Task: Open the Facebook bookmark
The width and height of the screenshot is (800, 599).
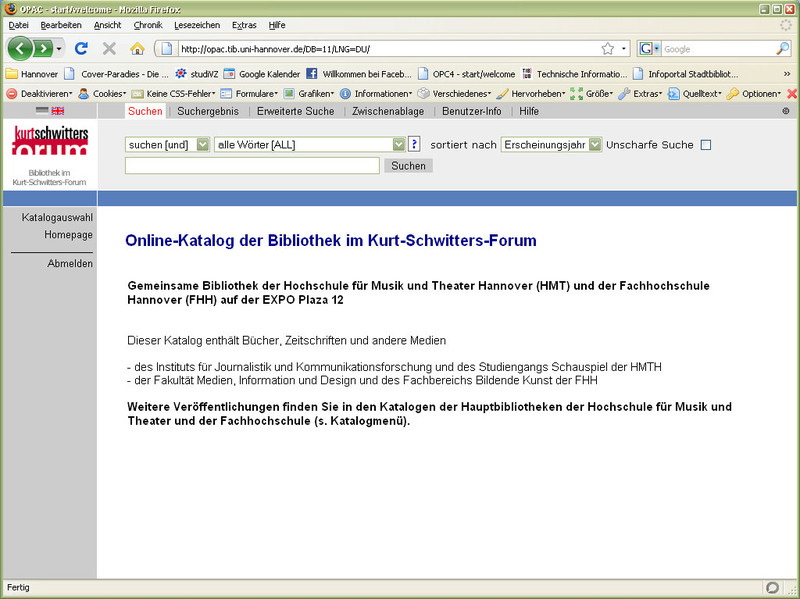Action: 359,74
